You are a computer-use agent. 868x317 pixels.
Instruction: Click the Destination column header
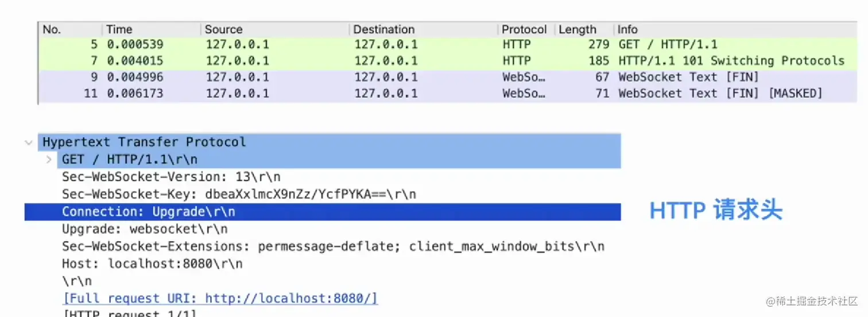tap(424, 29)
